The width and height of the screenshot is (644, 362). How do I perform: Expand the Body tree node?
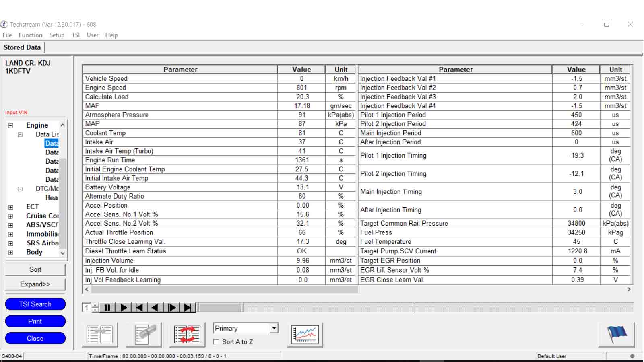10,253
